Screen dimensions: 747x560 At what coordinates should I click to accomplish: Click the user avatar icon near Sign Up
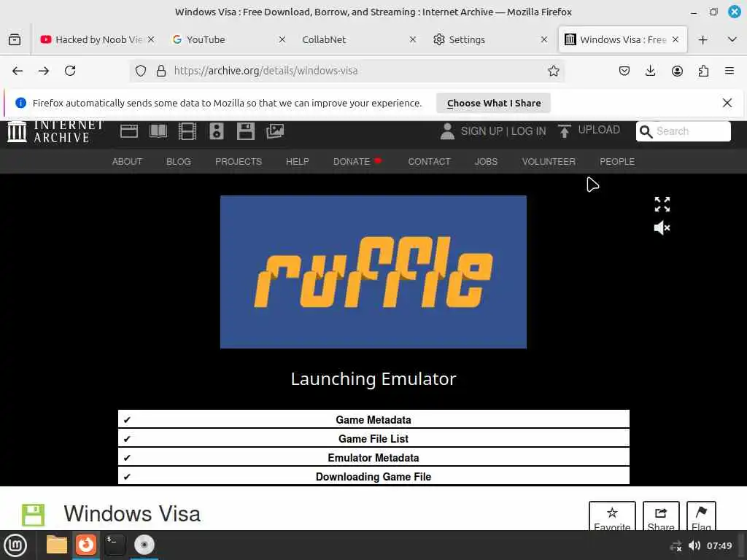(x=447, y=131)
